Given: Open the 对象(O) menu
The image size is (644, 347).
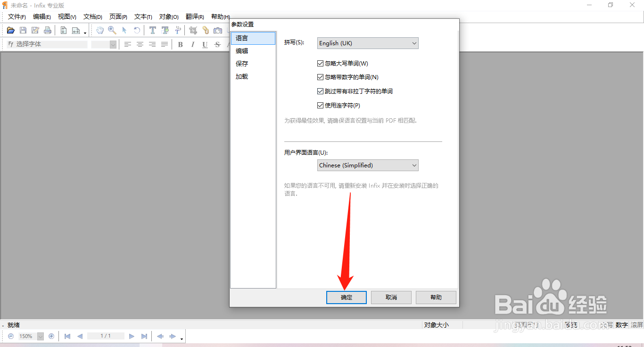Looking at the screenshot, I should coord(169,17).
